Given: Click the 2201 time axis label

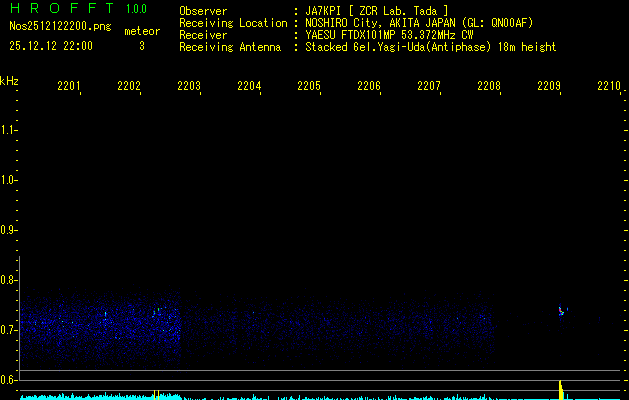Looking at the screenshot, I should coord(69,87).
